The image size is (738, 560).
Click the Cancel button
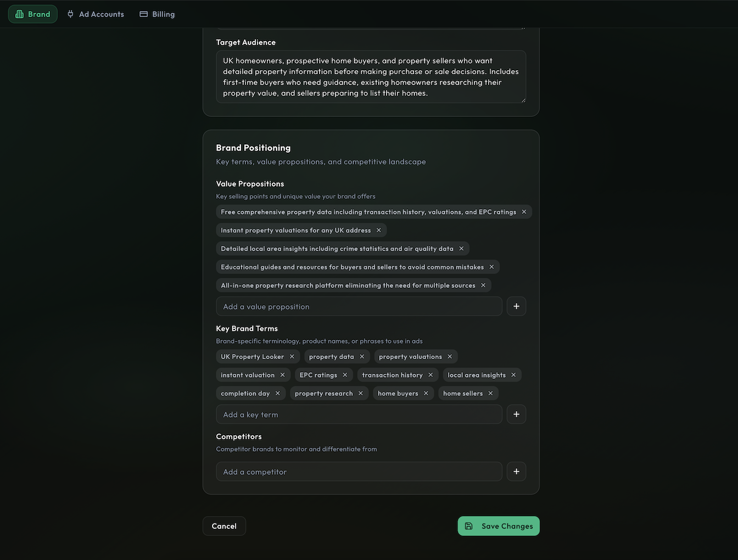pos(224,526)
